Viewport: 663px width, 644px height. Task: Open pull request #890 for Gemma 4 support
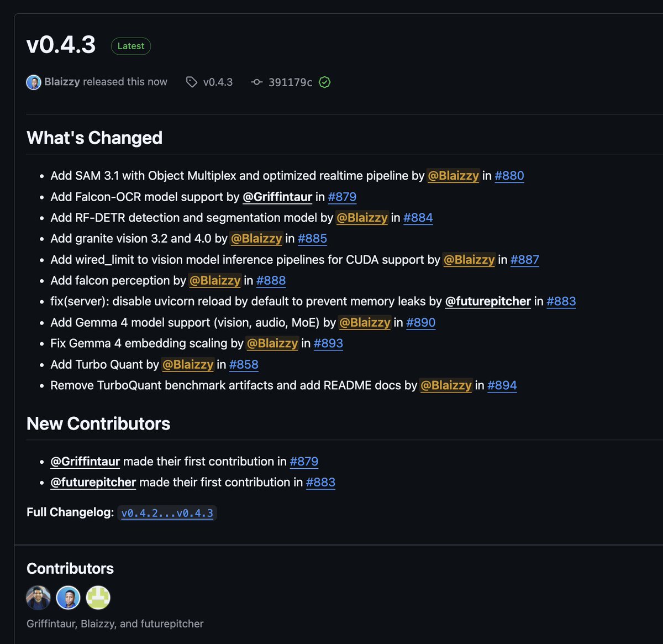coord(420,322)
